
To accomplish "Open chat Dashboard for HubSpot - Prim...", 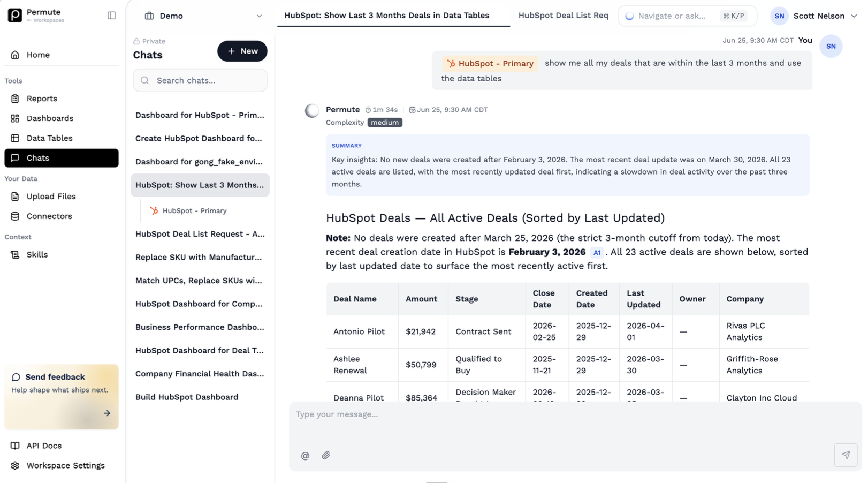I will pyautogui.click(x=200, y=115).
